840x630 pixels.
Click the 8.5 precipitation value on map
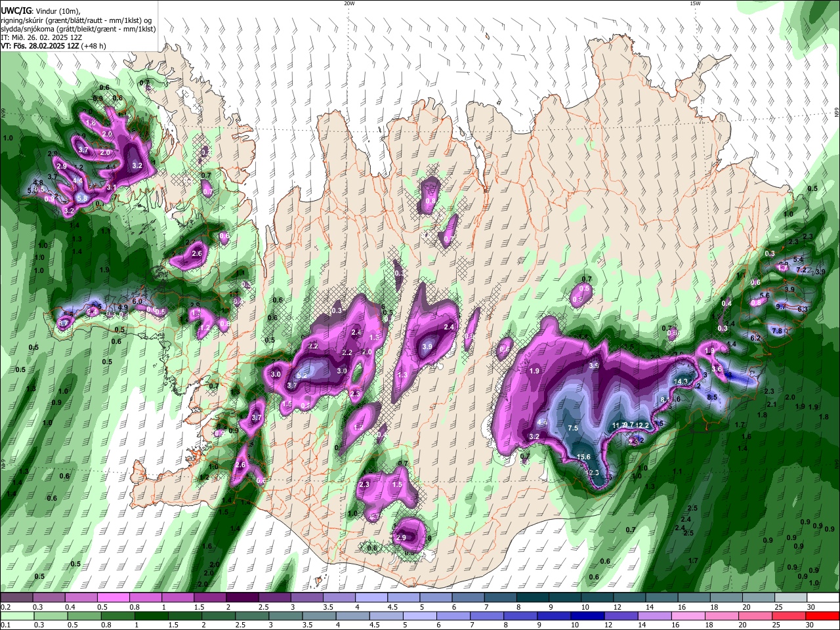tap(712, 397)
